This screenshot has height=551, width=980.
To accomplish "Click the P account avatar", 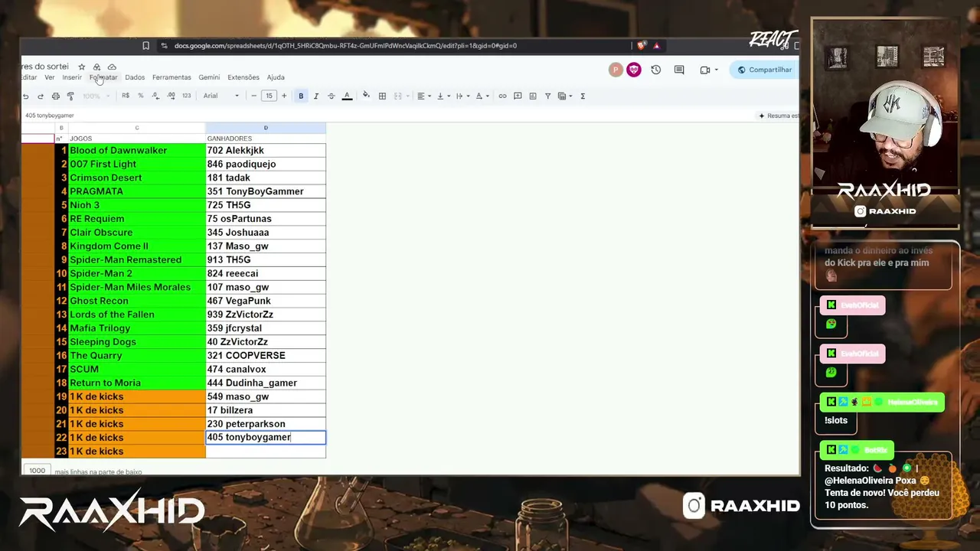I will [616, 70].
